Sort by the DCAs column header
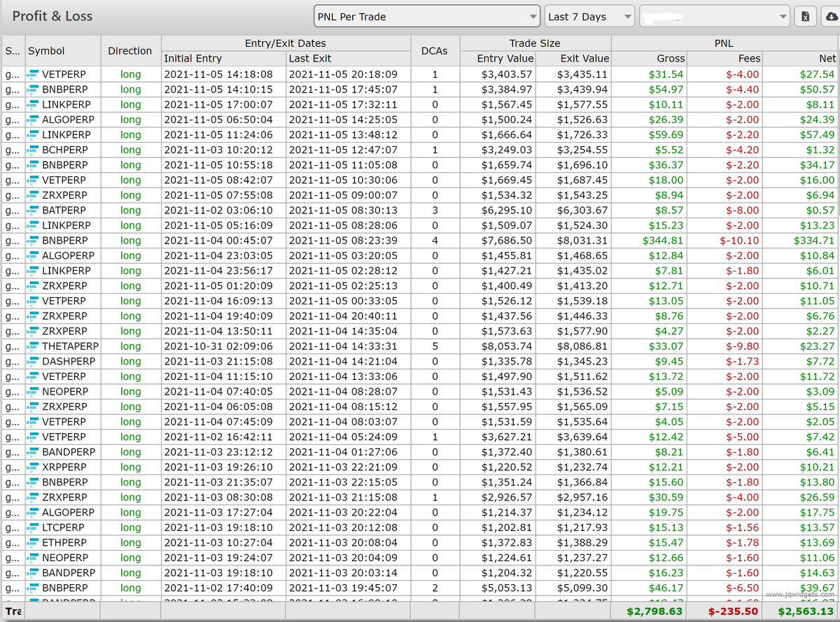 (x=435, y=51)
